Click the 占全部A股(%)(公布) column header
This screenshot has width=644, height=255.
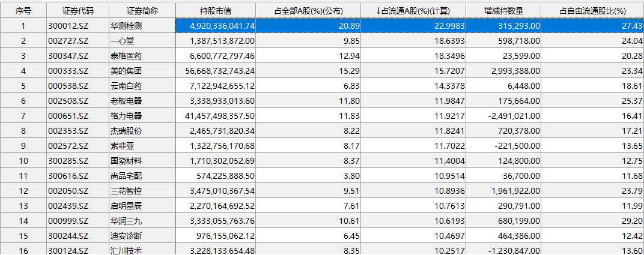point(308,11)
